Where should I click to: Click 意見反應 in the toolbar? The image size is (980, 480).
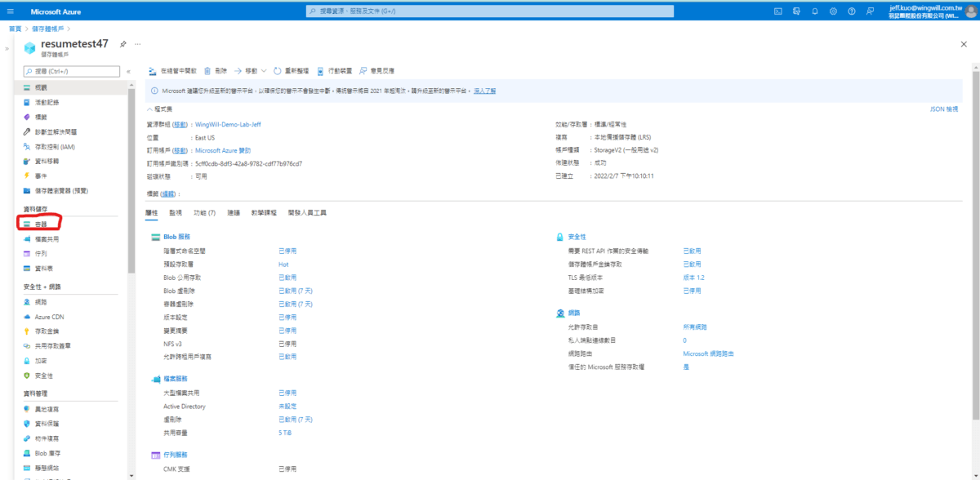pos(376,71)
